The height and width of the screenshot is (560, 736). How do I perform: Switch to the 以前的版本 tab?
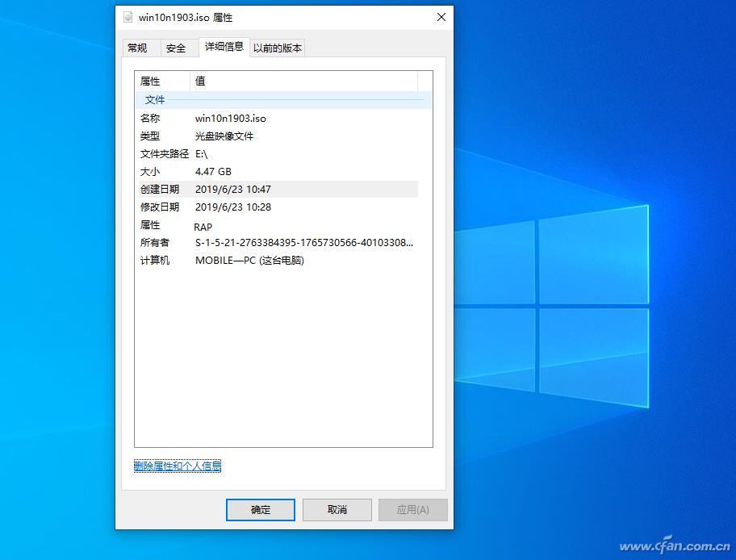point(278,48)
